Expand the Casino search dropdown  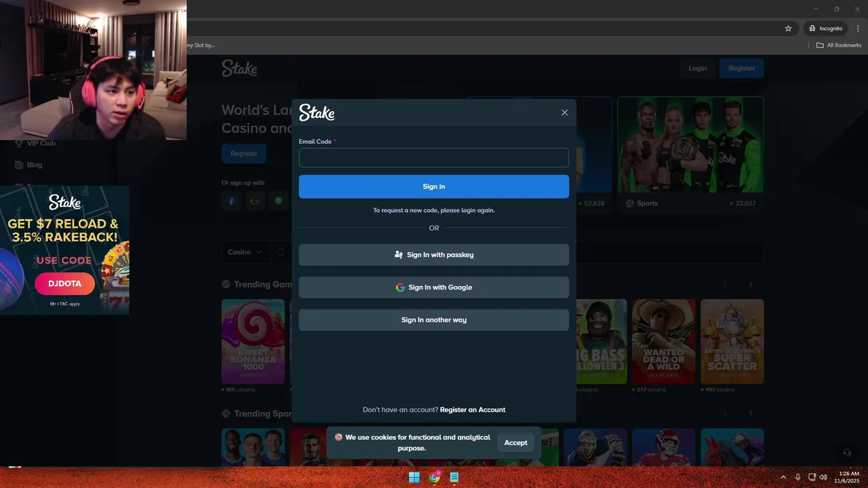[245, 252]
